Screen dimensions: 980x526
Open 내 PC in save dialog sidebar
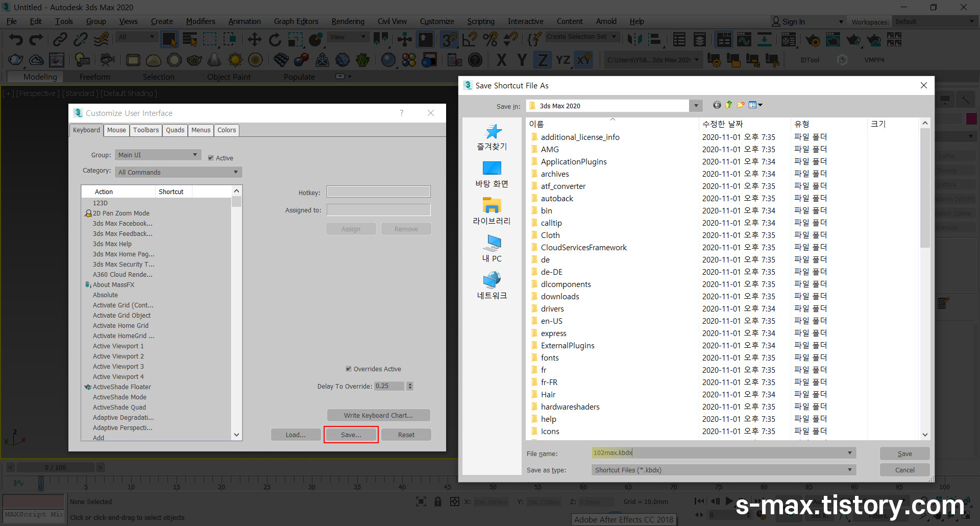[x=492, y=249]
